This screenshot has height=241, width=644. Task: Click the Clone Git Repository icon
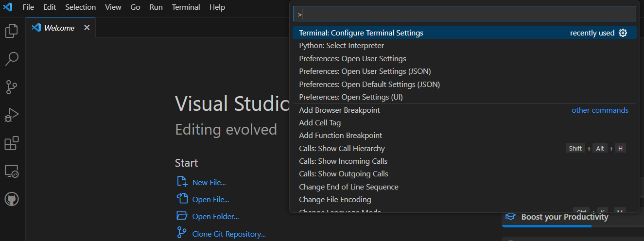tap(182, 233)
